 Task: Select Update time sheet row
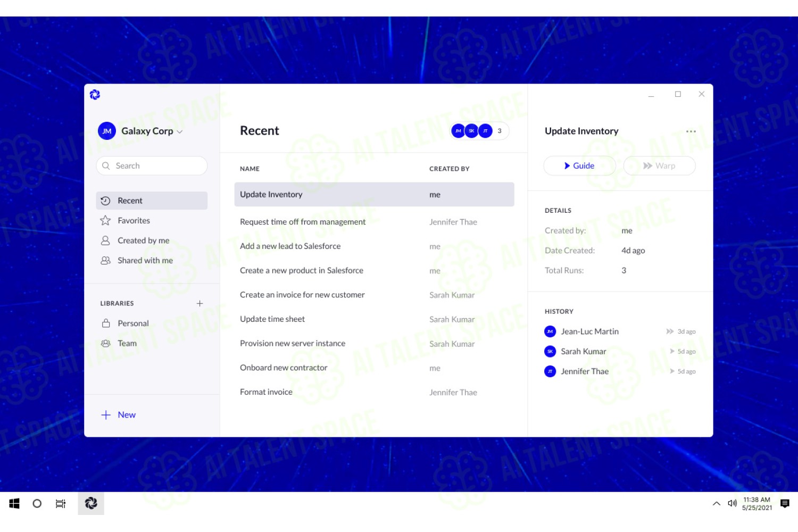click(x=374, y=319)
